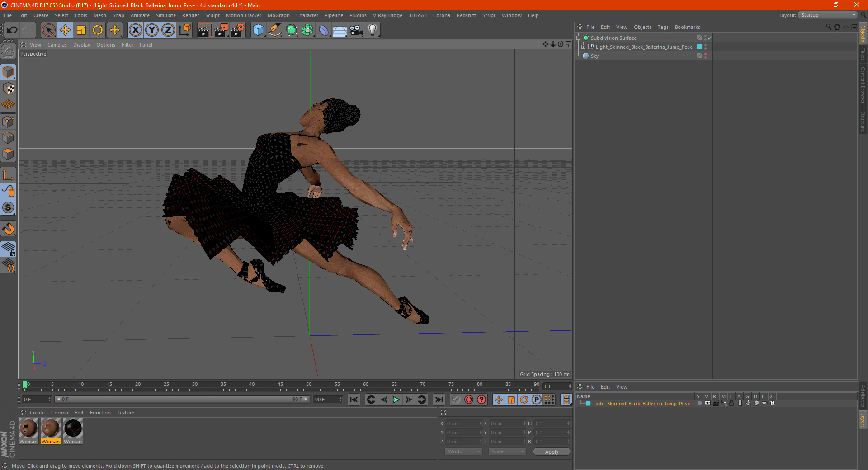This screenshot has height=470, width=868.
Task: Open the Scale mode dropdown
Action: tap(507, 451)
